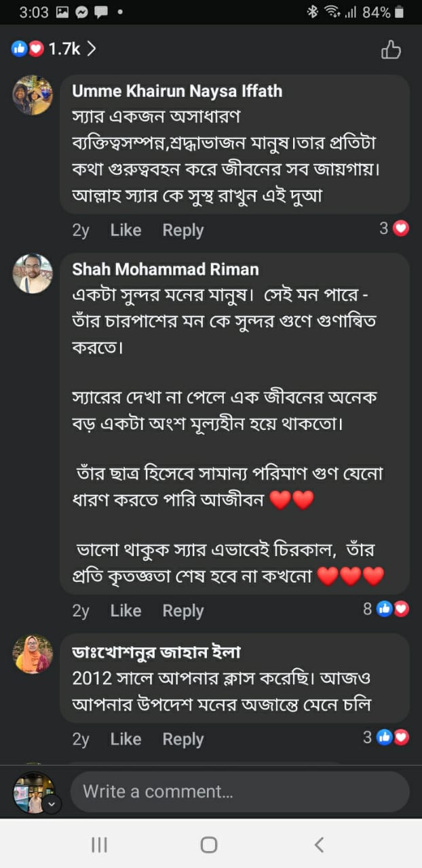This screenshot has width=422, height=868.
Task: View heart reactions on Umme Khairun's comment
Action: point(394,229)
